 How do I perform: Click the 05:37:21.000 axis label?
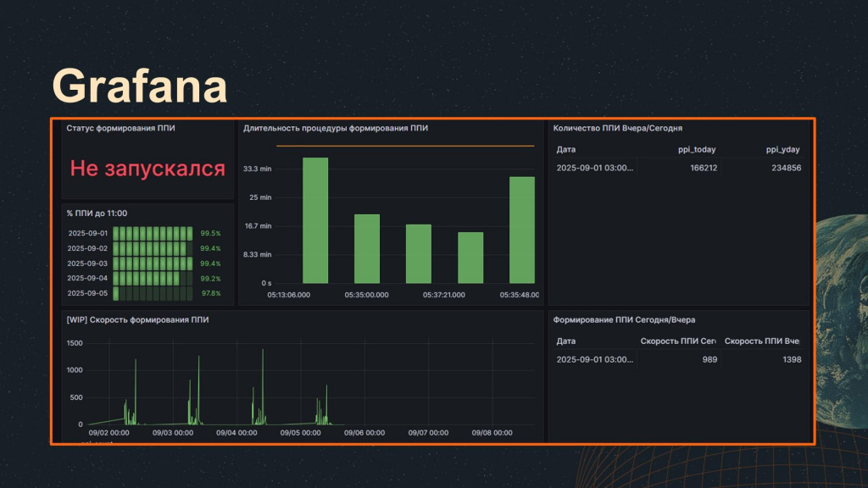pos(444,295)
